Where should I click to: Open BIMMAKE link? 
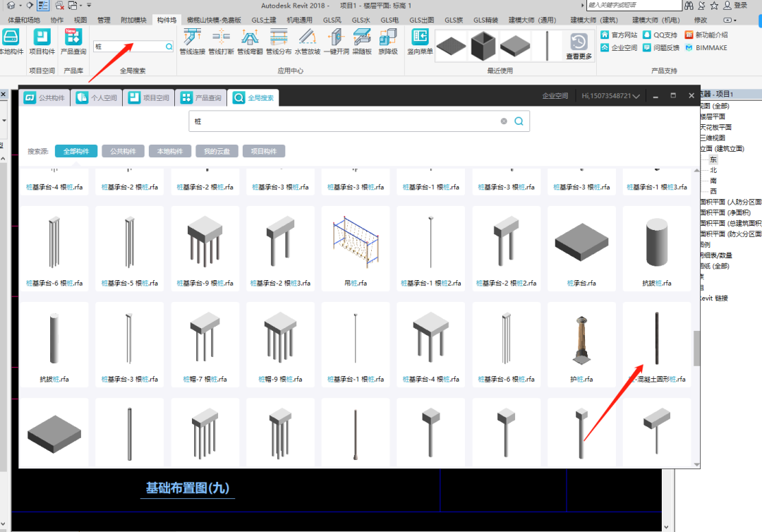point(706,47)
